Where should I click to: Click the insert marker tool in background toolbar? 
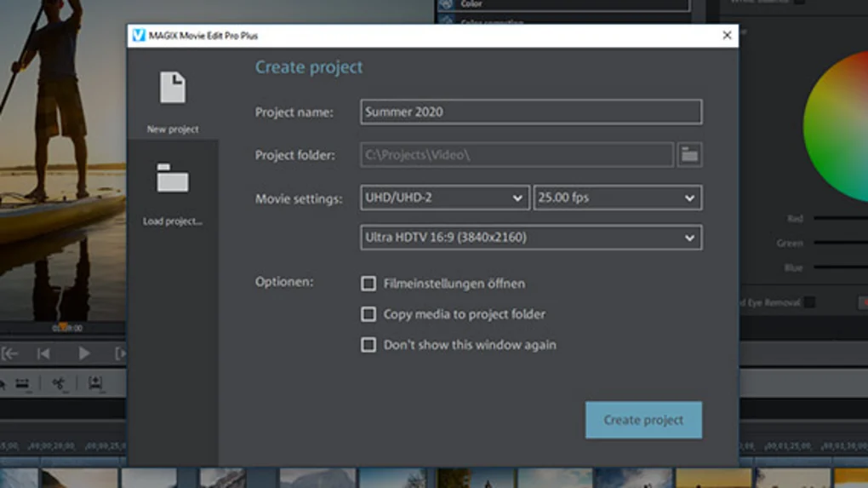coord(95,382)
